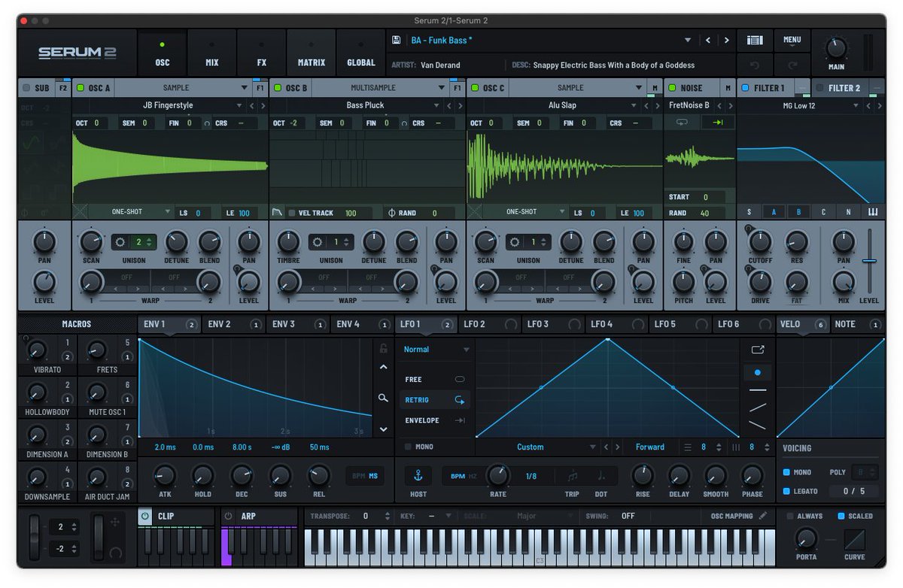
Task: Open the Bass Pluck multisample dropdown
Action: pyautogui.click(x=436, y=106)
